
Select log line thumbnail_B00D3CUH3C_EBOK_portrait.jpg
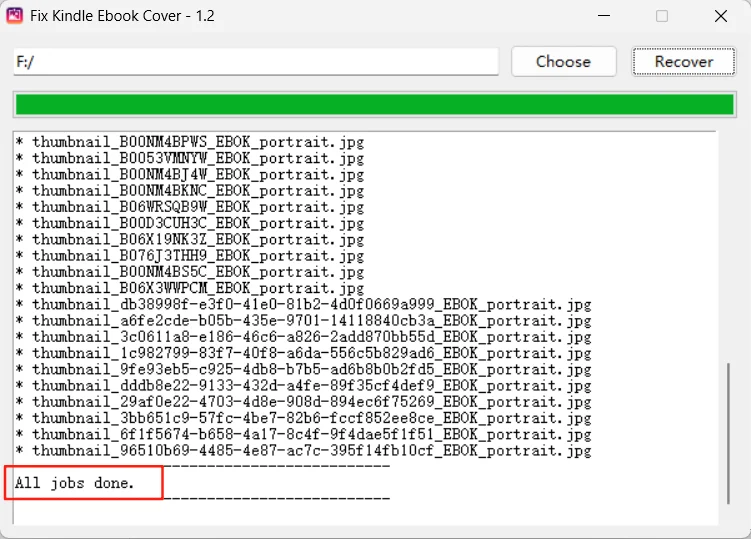190,223
